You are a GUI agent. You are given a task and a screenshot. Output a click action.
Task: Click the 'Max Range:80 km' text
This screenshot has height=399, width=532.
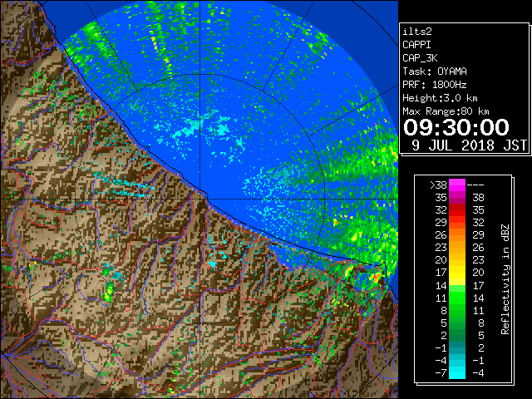446,111
